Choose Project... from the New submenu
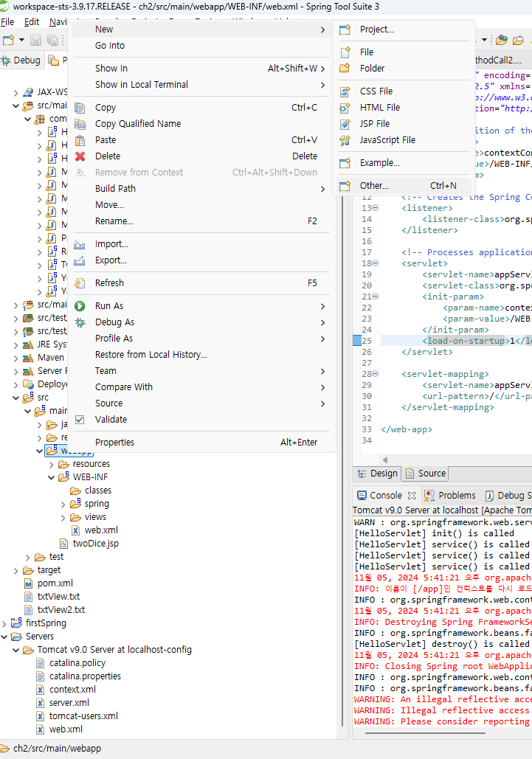532x759 pixels. pyautogui.click(x=403, y=30)
